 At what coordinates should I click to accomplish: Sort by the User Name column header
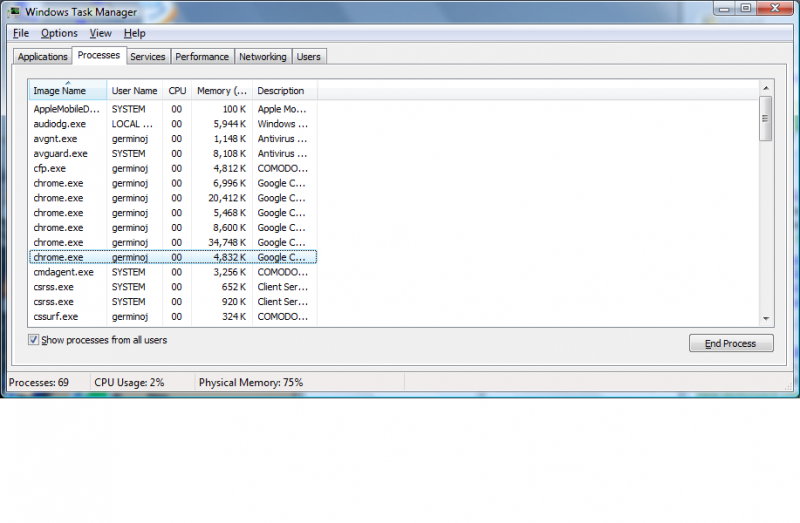(135, 91)
